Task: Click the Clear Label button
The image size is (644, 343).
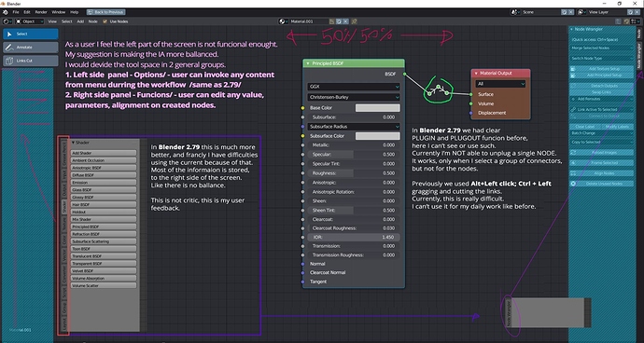Action: click(585, 127)
